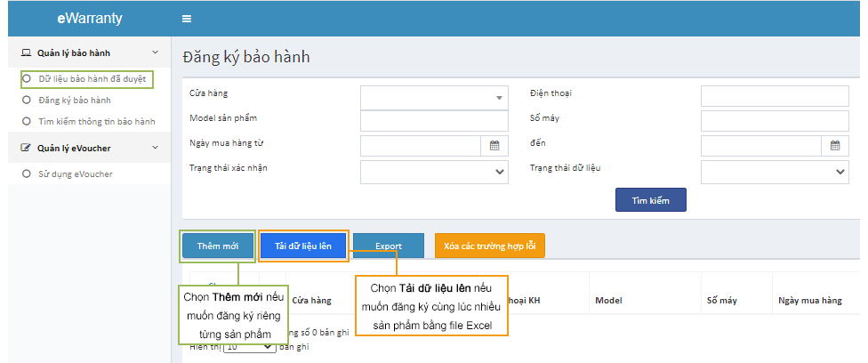This screenshot has width=868, height=363.
Task: Click the Tải dữ liệu lên button
Action: (303, 246)
